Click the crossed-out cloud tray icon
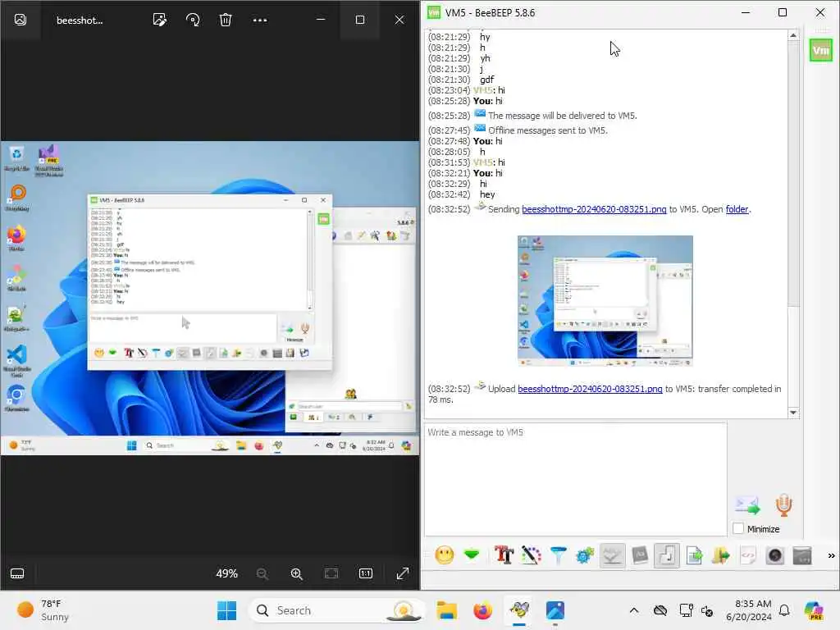The width and height of the screenshot is (840, 630). tap(660, 610)
